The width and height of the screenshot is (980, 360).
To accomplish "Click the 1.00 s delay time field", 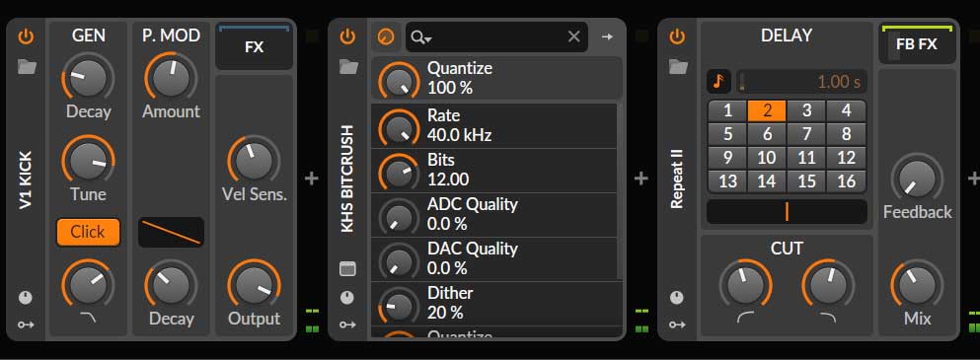I will coord(801,81).
